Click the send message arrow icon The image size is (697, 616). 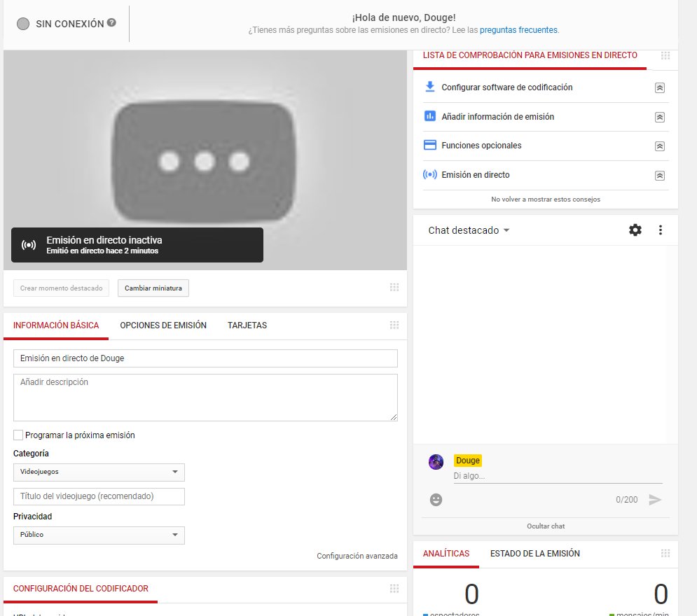pos(655,500)
